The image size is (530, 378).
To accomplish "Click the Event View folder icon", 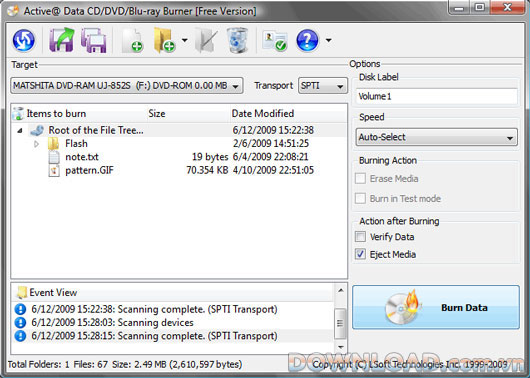I will click(x=22, y=292).
